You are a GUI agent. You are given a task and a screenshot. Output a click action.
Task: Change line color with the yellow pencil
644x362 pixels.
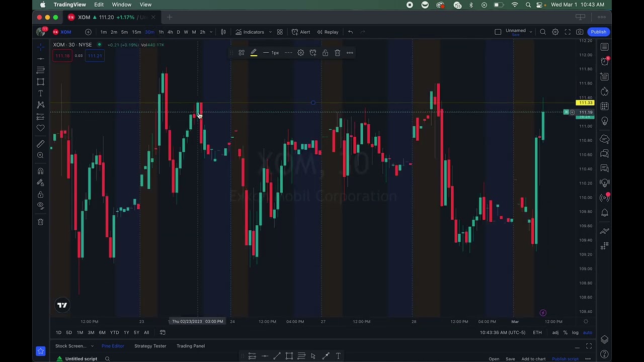point(254,53)
